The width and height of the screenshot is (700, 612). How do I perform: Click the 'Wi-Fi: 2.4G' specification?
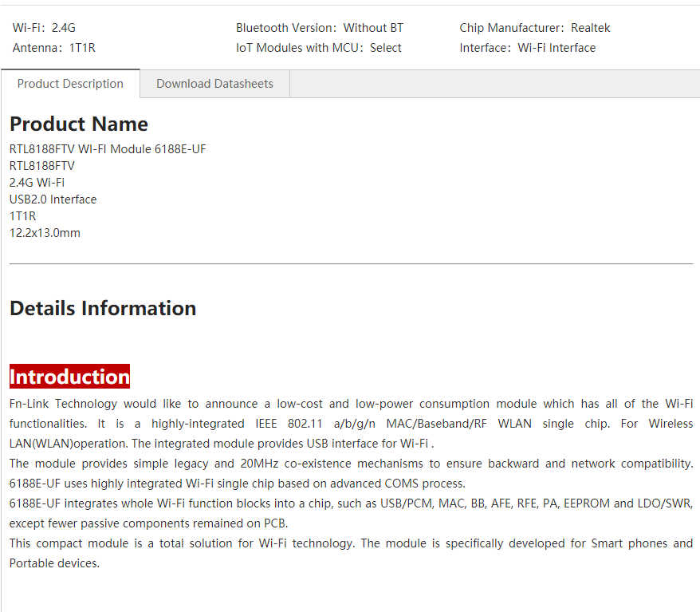(x=44, y=28)
